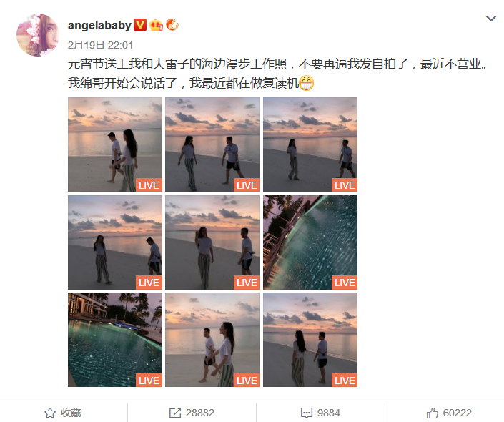The height and width of the screenshot is (422, 504).
Task: Open the post options chevron menu
Action: pos(491,19)
